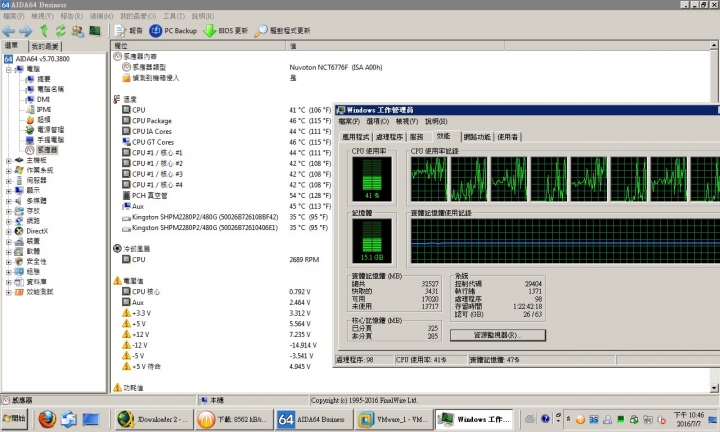Refresh AIDA64 sensor readings with green arrows icon
Image resolution: width=720 pixels, height=432 pixels.
(x=60, y=31)
